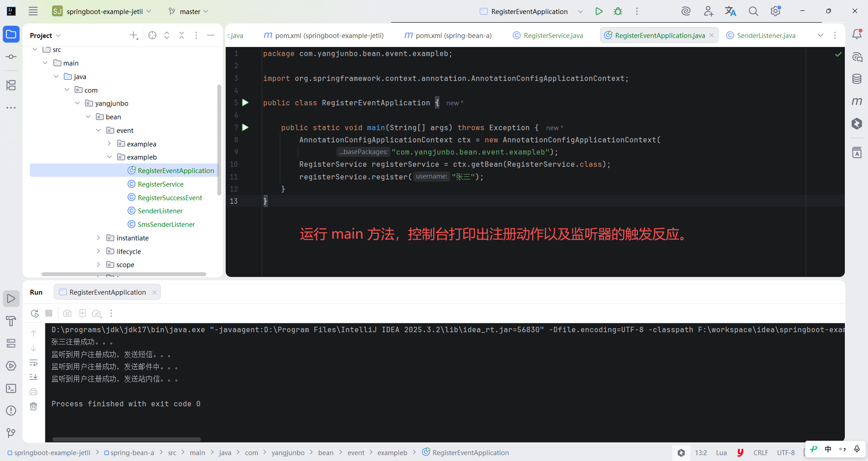Click the 13:2 cursor position widget

(x=701, y=452)
